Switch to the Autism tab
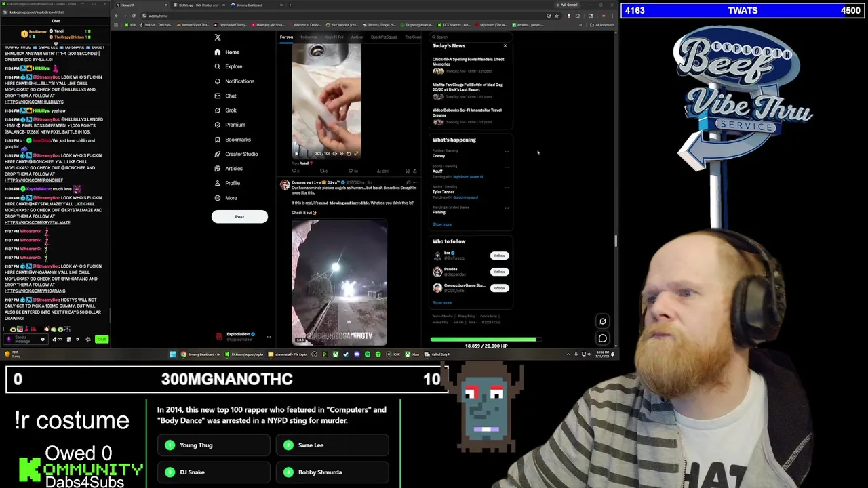Screen dimensions: 868x488 point(357,37)
